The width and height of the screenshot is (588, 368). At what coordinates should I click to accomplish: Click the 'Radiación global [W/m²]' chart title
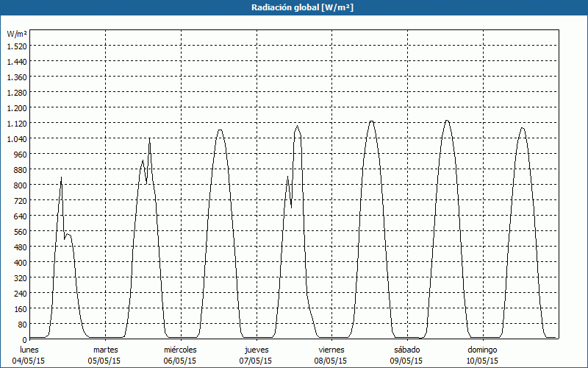tap(293, 7)
